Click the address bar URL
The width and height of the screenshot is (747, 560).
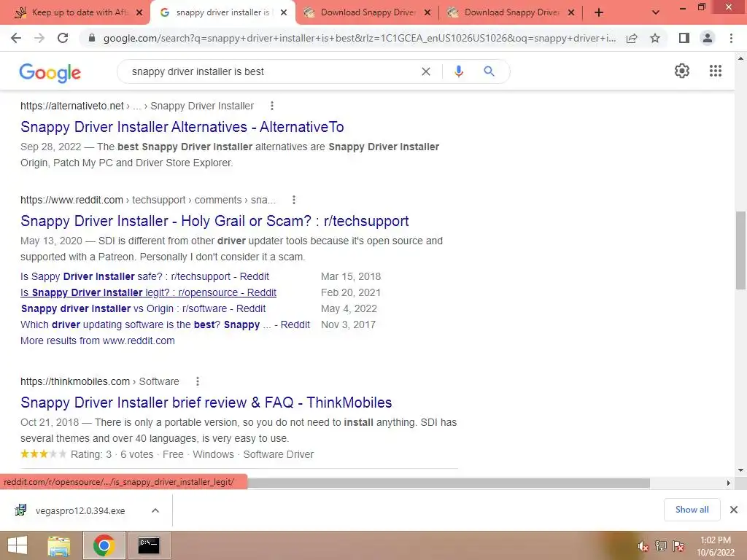pos(359,38)
